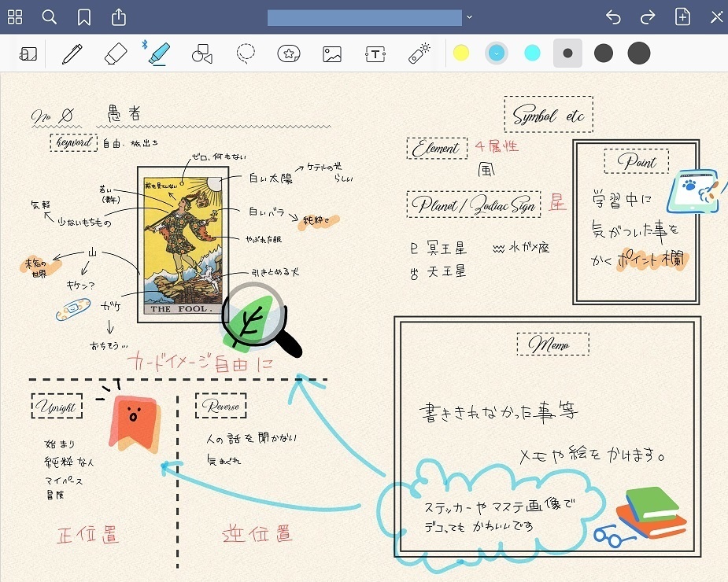Open the Elements sticker tool
Viewport: 728px width, 582px height.
pos(288,53)
